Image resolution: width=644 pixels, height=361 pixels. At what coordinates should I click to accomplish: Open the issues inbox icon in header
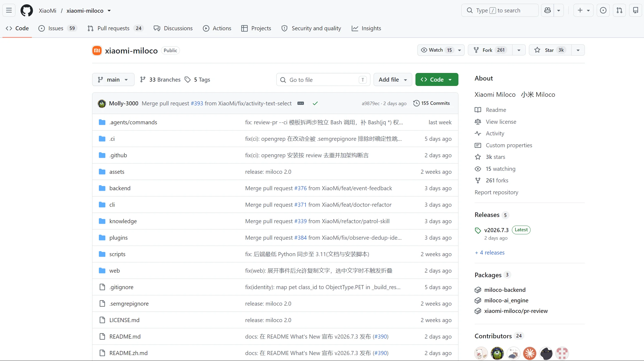pyautogui.click(x=603, y=11)
